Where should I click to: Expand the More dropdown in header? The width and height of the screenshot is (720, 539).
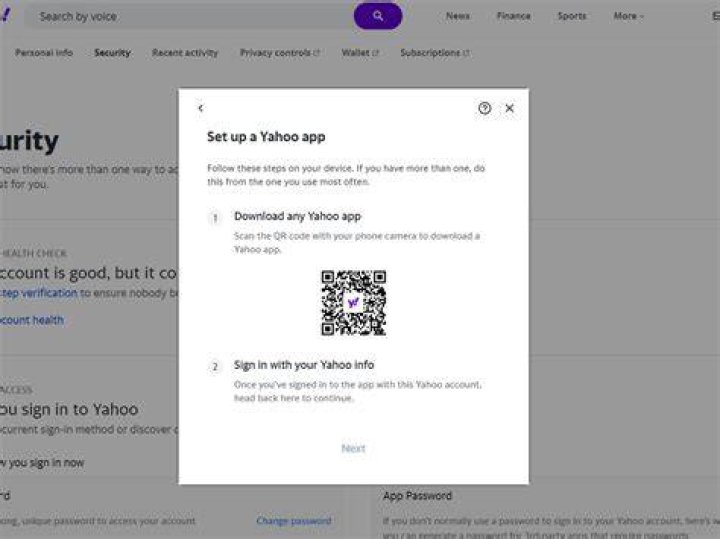coord(628,16)
